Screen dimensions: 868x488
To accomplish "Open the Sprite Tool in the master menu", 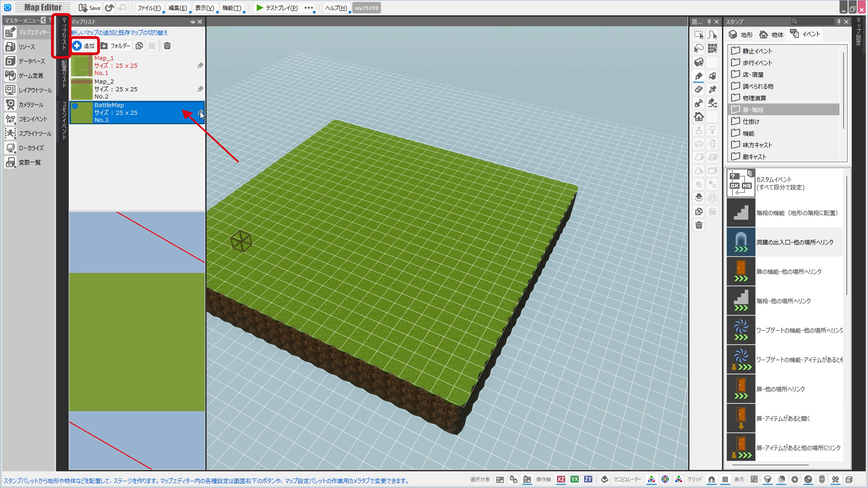I will click(x=27, y=134).
